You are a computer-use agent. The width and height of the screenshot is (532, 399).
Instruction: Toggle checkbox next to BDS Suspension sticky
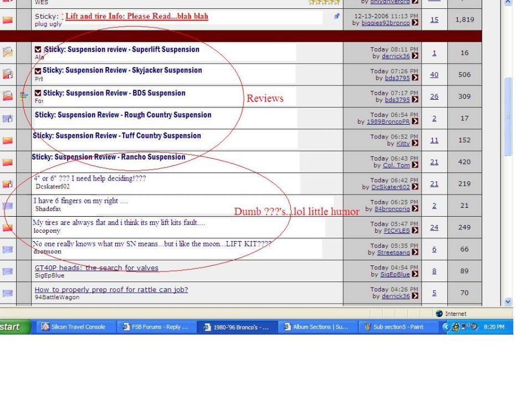tap(38, 93)
